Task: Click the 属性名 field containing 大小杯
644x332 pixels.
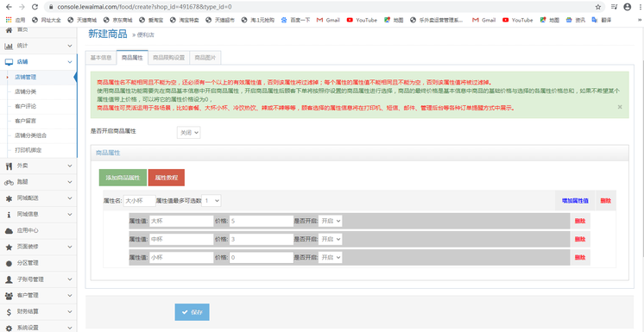Action: [x=139, y=201]
